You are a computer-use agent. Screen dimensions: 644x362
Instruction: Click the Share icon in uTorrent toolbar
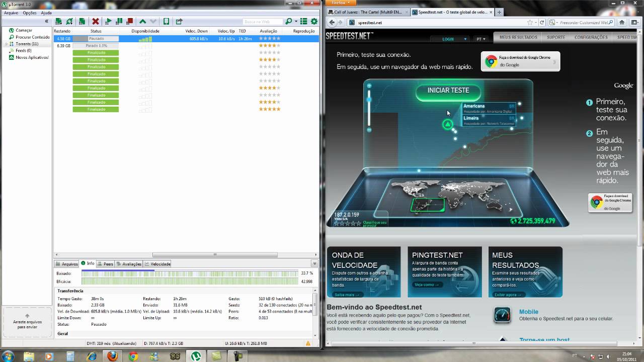pyautogui.click(x=179, y=22)
